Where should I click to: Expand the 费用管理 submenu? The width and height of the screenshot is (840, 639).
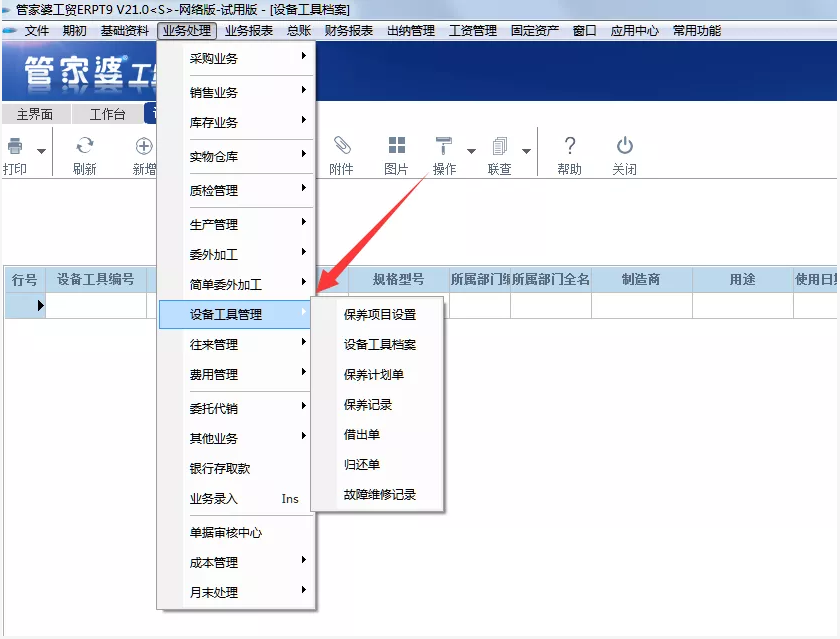(236, 374)
